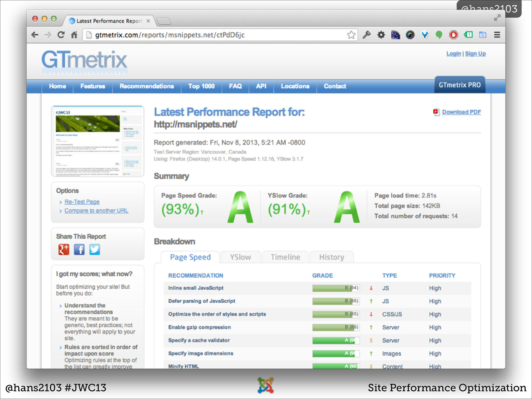Screen dimensions: 532x399
Task: Expand Minify HTML recommendation
Action: pos(184,366)
